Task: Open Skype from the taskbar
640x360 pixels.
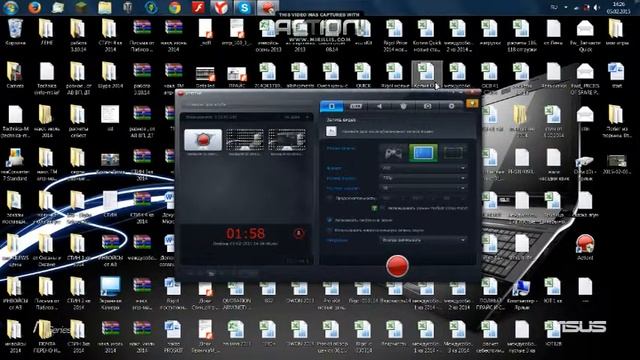Action: (x=244, y=7)
